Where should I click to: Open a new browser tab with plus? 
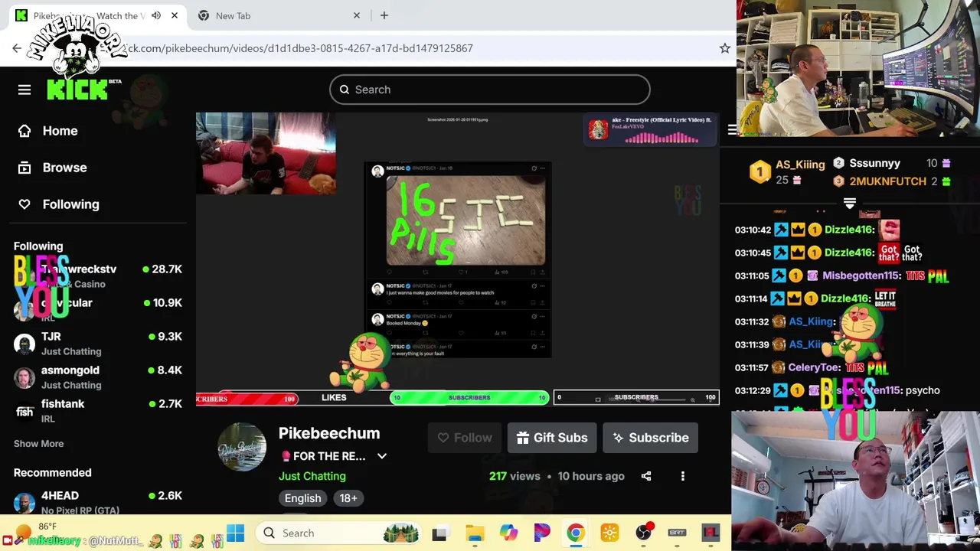point(384,15)
